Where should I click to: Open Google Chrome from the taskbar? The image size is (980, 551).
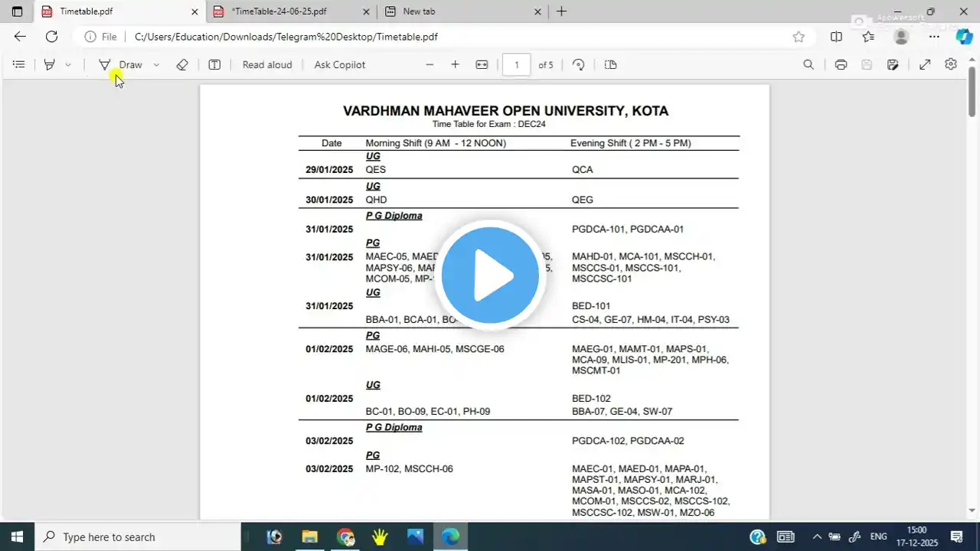[x=345, y=536]
